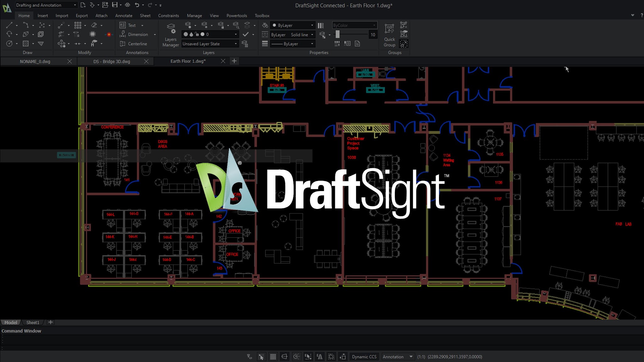Click the Dimension annotation tool
Image resolution: width=644 pixels, height=362 pixels.
click(134, 34)
